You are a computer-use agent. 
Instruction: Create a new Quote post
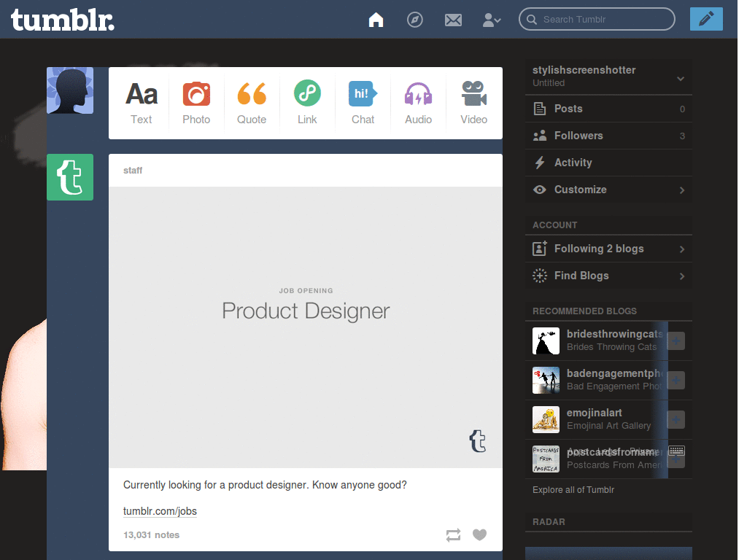pyautogui.click(x=252, y=103)
